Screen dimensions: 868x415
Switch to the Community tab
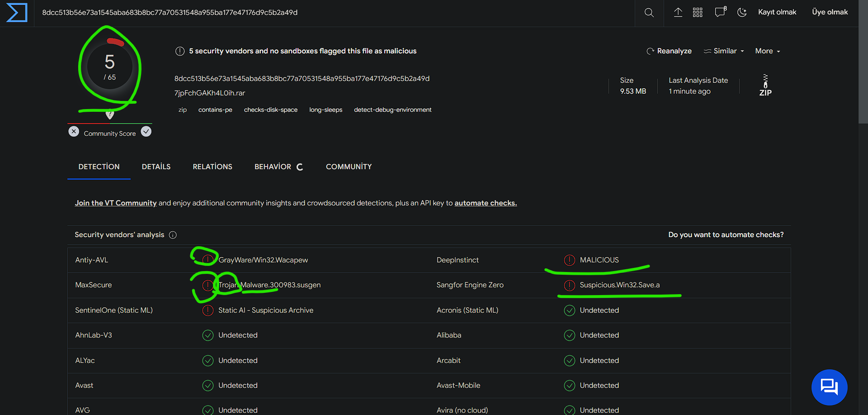[349, 167]
